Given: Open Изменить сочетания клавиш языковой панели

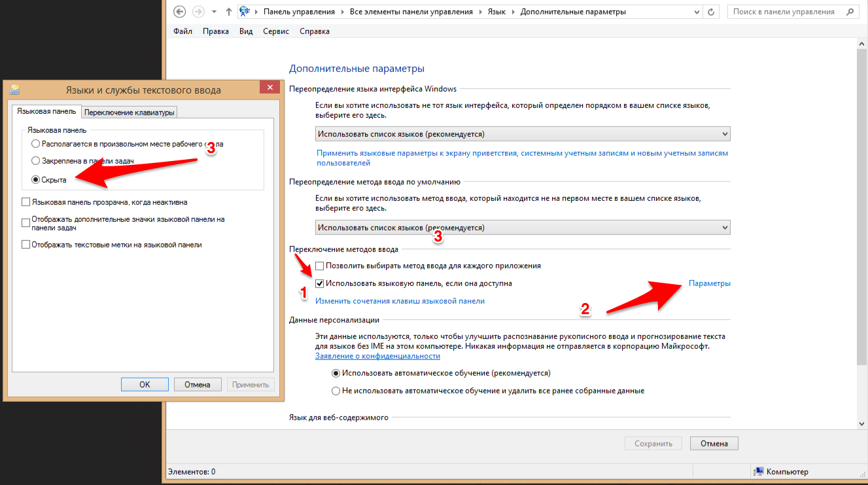Looking at the screenshot, I should point(400,301).
